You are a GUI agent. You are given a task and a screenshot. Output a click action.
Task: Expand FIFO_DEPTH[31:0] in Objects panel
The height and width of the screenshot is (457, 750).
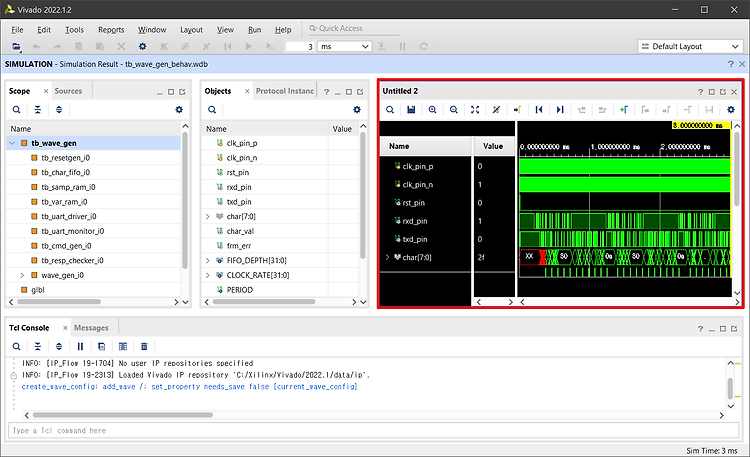point(208,260)
